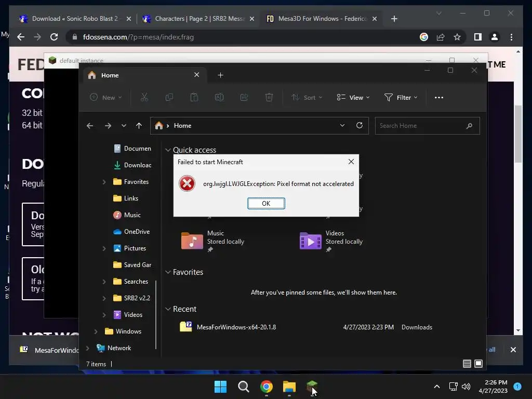The image size is (532, 399).
Task: Click the Search Home input field
Action: pyautogui.click(x=427, y=126)
